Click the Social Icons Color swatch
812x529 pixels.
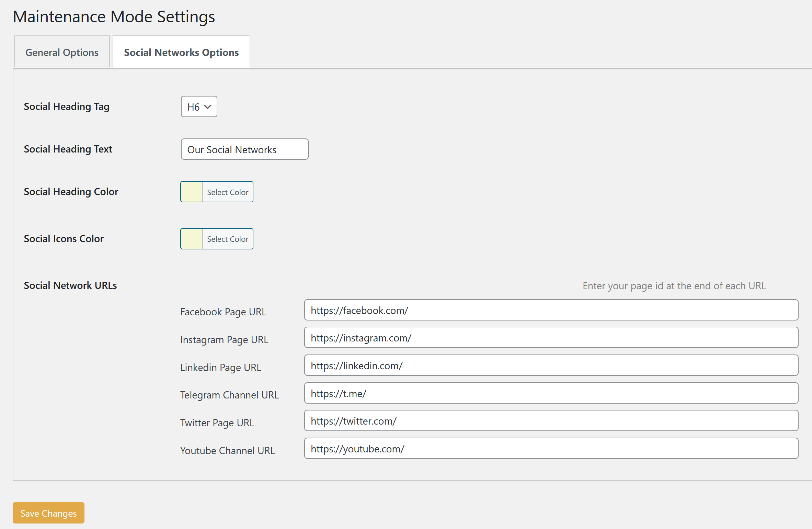tap(192, 239)
